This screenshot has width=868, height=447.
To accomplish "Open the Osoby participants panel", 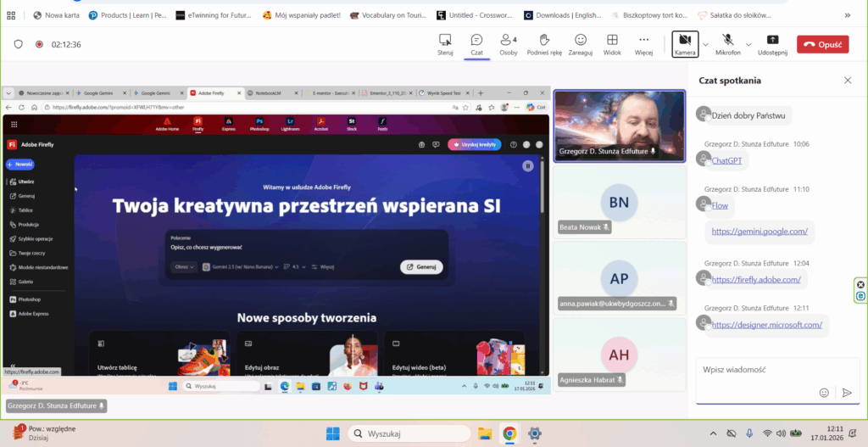I will (x=509, y=44).
